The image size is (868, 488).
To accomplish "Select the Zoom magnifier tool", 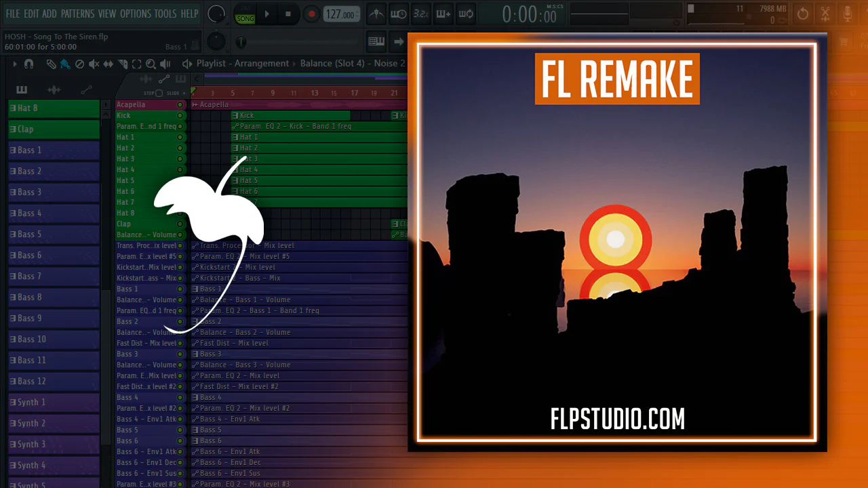I will (x=151, y=64).
